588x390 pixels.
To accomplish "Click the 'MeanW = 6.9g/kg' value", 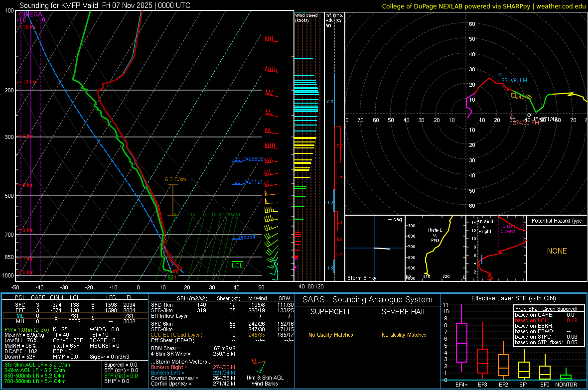I will (25, 335).
